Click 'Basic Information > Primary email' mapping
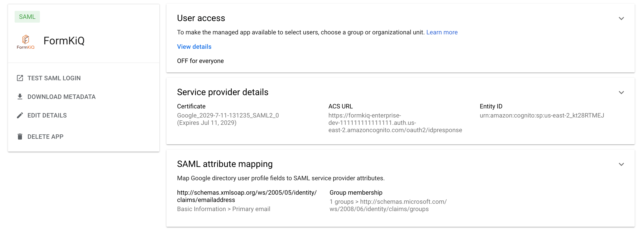 pyautogui.click(x=224, y=209)
